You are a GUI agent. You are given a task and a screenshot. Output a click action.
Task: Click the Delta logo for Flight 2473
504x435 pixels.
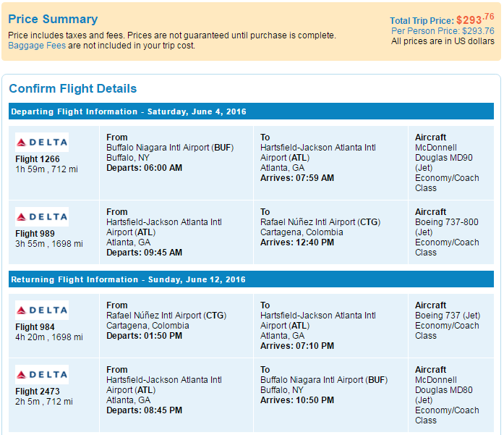(42, 374)
